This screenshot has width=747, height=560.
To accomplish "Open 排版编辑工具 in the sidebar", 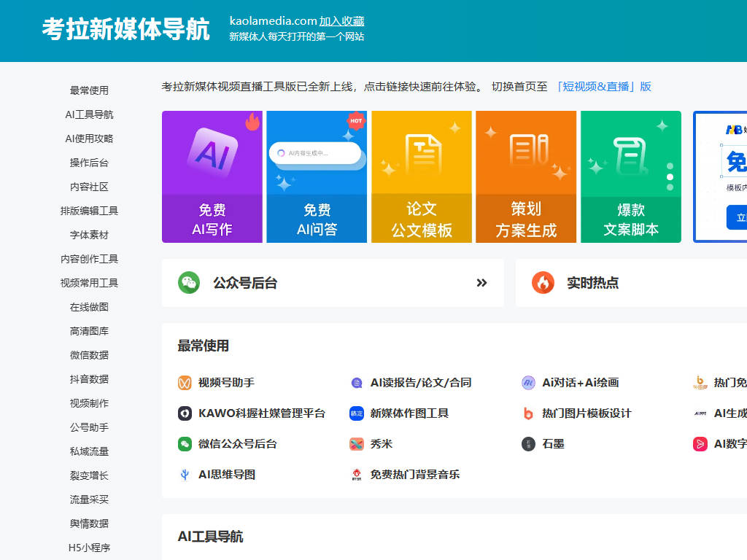I will point(89,211).
